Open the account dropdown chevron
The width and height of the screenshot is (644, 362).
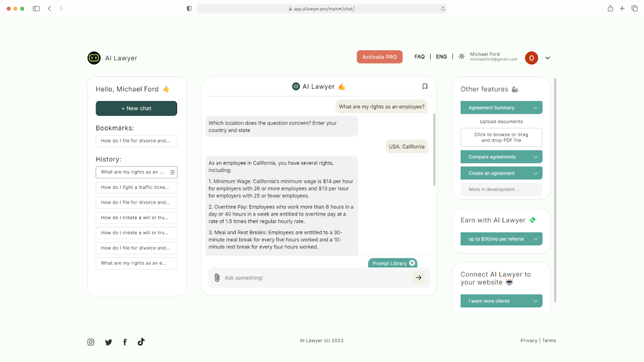pyautogui.click(x=548, y=58)
